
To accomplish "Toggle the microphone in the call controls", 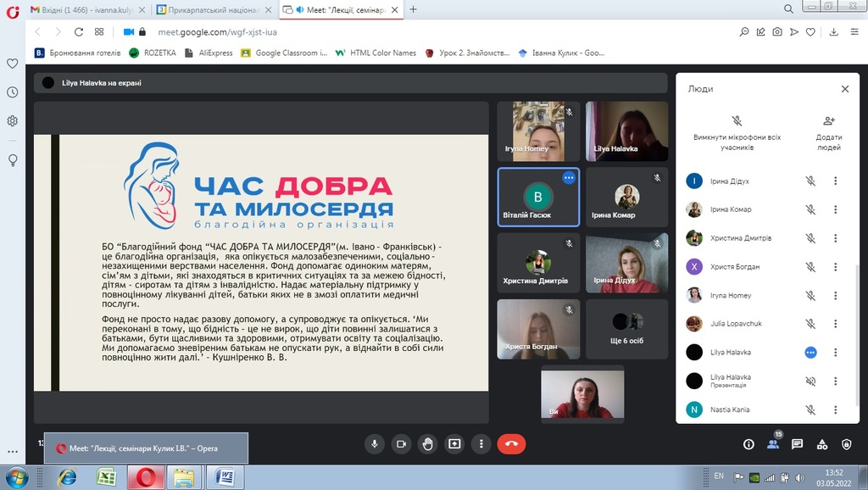I will coord(374,443).
